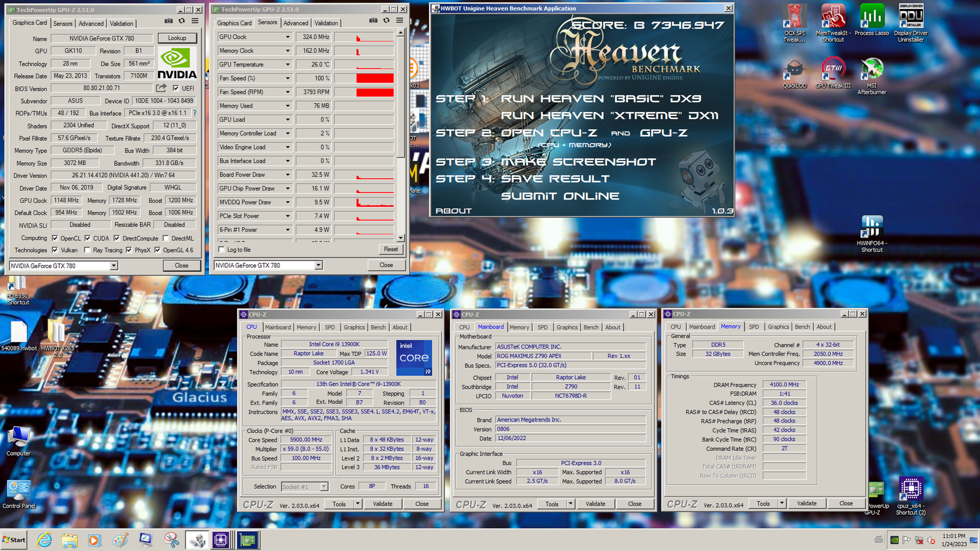Open the hamburger menu in GPU-Z Sensors window
Screen dimensions: 980x551
tap(400, 20)
